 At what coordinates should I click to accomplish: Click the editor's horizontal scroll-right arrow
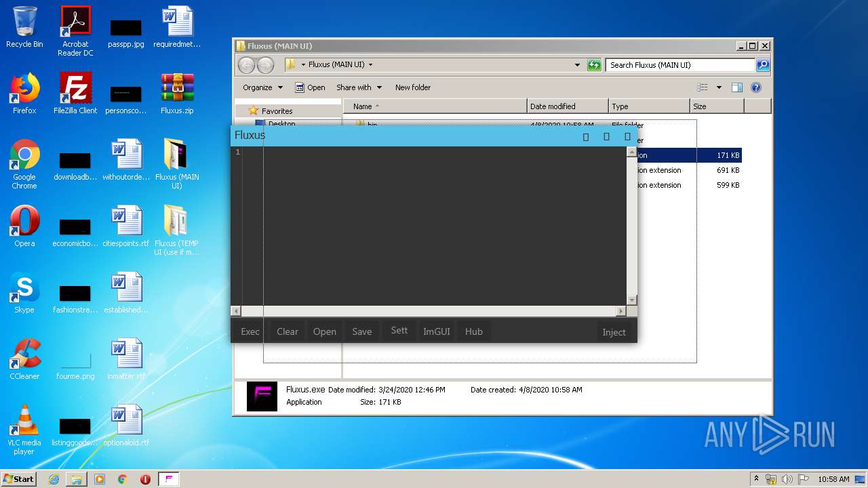620,311
